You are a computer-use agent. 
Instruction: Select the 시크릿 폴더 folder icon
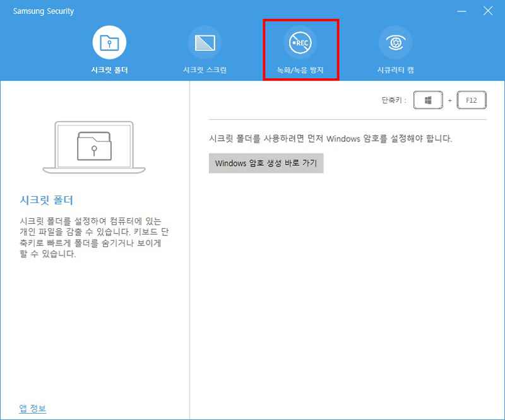(109, 42)
